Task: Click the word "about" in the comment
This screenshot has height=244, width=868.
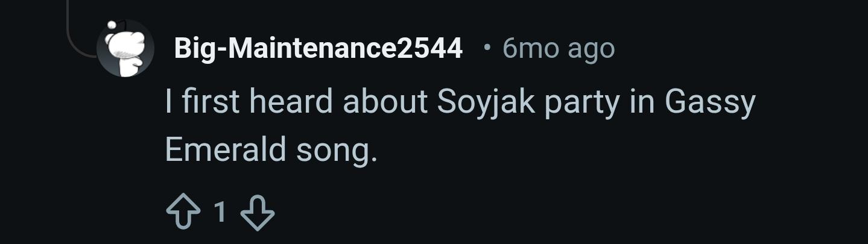Action: point(385,102)
